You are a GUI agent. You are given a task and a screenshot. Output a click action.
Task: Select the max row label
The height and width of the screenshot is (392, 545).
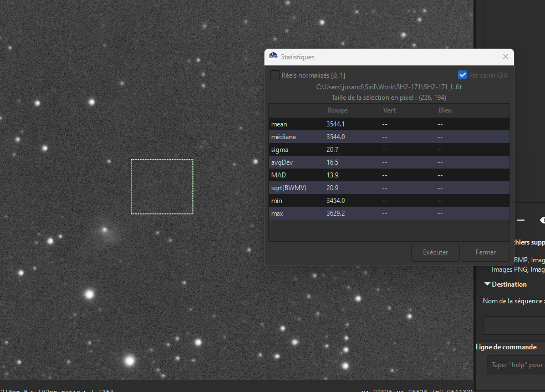tap(277, 213)
